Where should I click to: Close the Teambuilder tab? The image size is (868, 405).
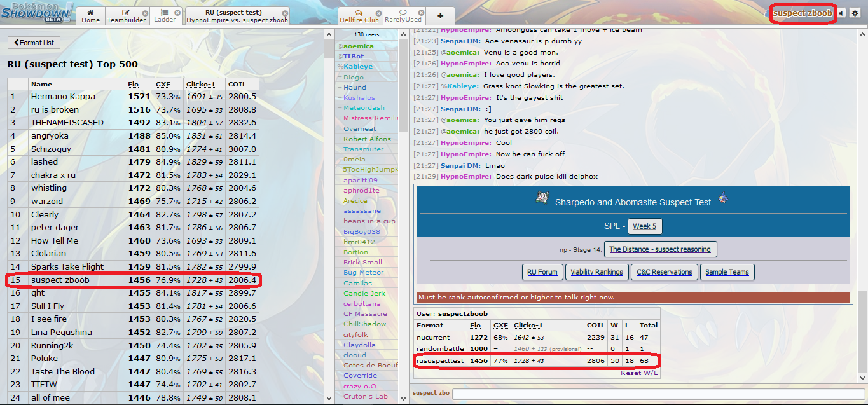pyautogui.click(x=145, y=13)
